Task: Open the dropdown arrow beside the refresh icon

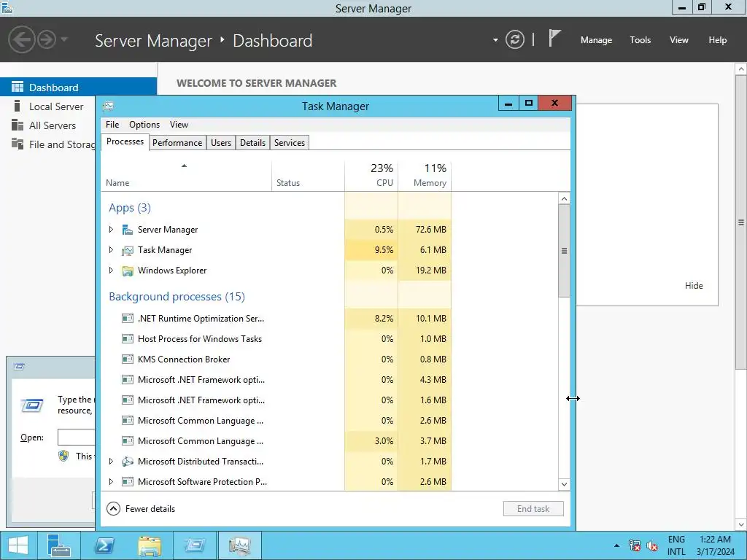Action: [x=495, y=40]
